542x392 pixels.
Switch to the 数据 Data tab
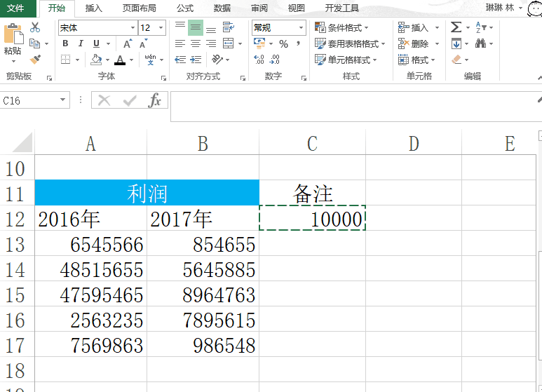click(x=222, y=8)
